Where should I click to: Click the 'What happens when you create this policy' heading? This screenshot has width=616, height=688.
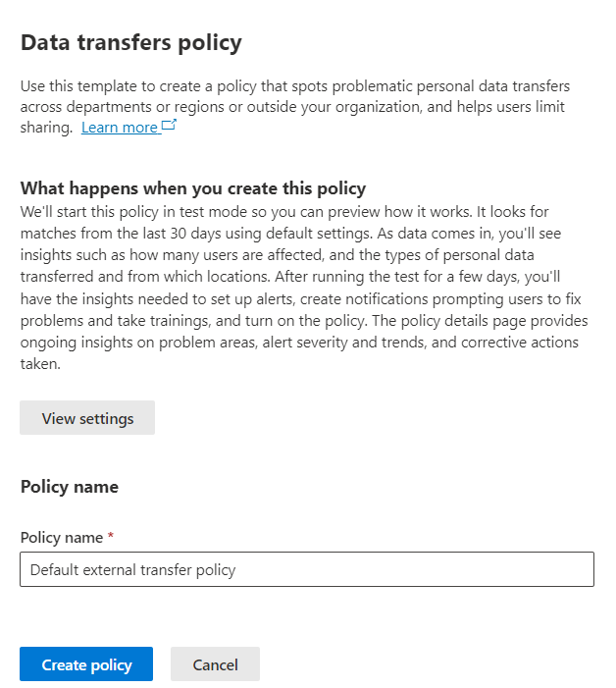coord(192,188)
